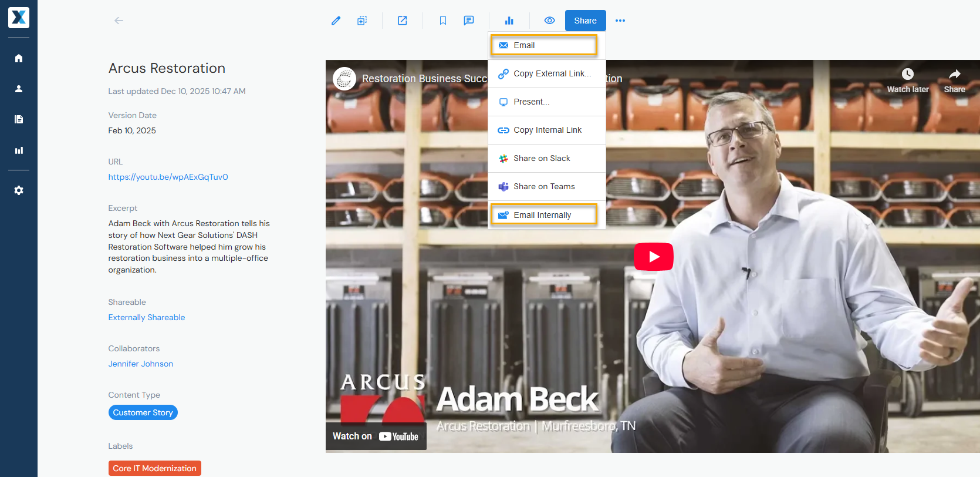Click the Feb 10, 2025 version date

tap(132, 130)
